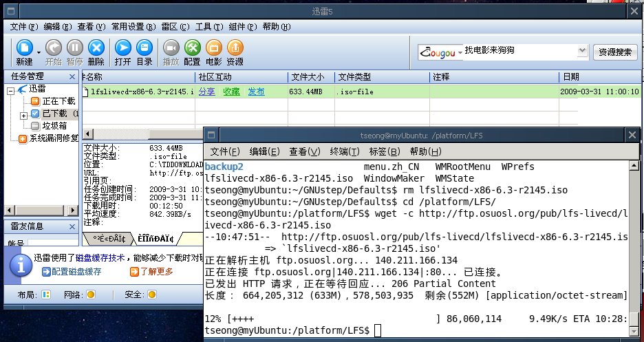The width and height of the screenshot is (644, 342).
Task: Open the 雷区(C) menu
Action: 175,27
